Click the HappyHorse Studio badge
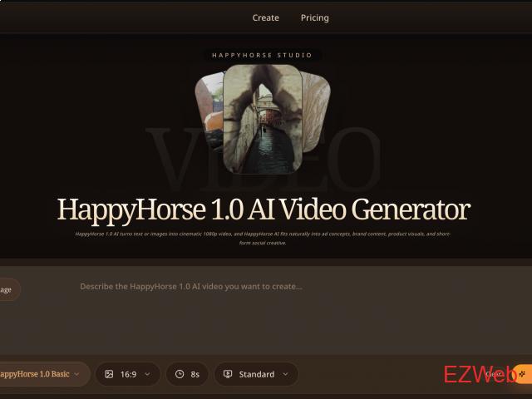Viewport: 532px width, 399px height. click(262, 56)
